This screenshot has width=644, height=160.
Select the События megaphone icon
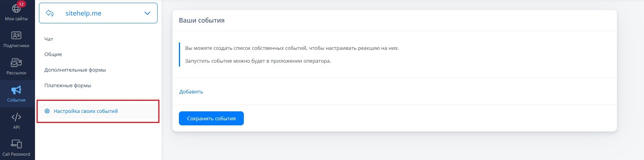(16, 90)
